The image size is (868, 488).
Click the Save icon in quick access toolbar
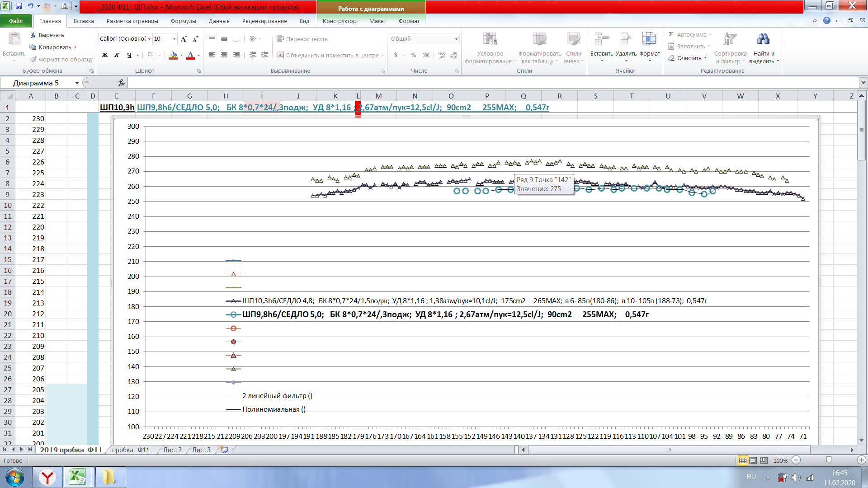tap(19, 6)
